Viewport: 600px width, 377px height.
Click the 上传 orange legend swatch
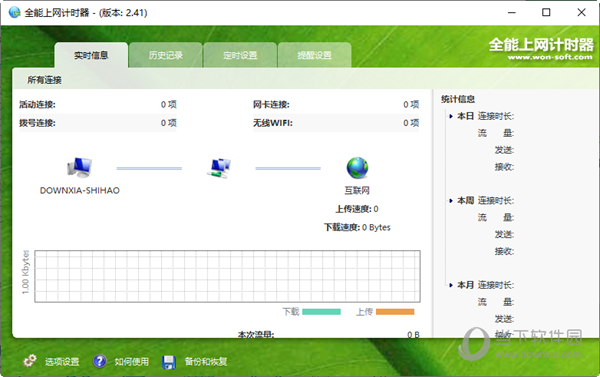(395, 312)
